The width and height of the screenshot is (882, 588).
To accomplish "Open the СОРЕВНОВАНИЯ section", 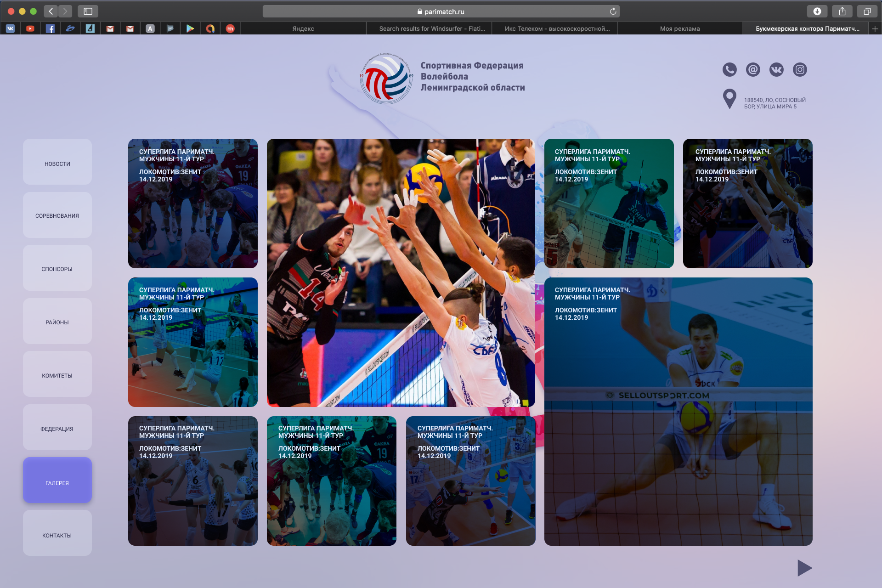I will pyautogui.click(x=57, y=215).
